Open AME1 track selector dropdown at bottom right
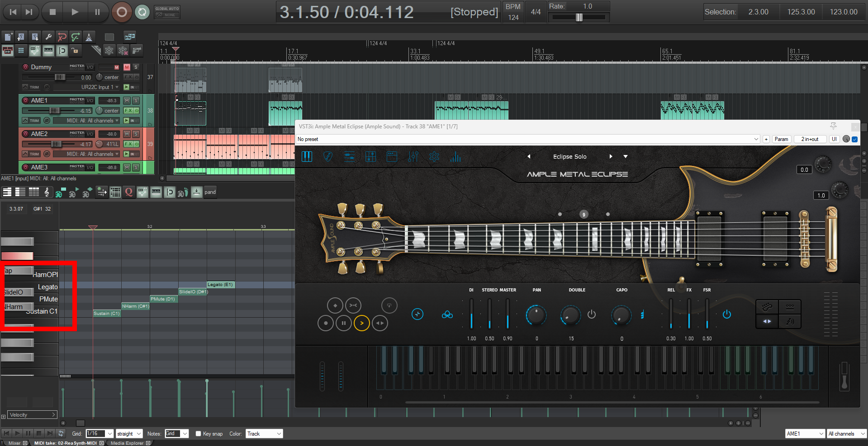 coord(805,434)
